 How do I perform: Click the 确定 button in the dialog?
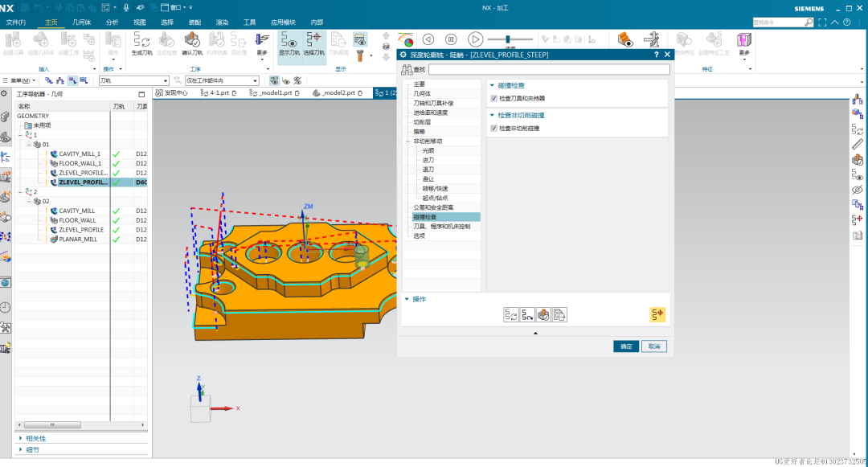(x=626, y=346)
